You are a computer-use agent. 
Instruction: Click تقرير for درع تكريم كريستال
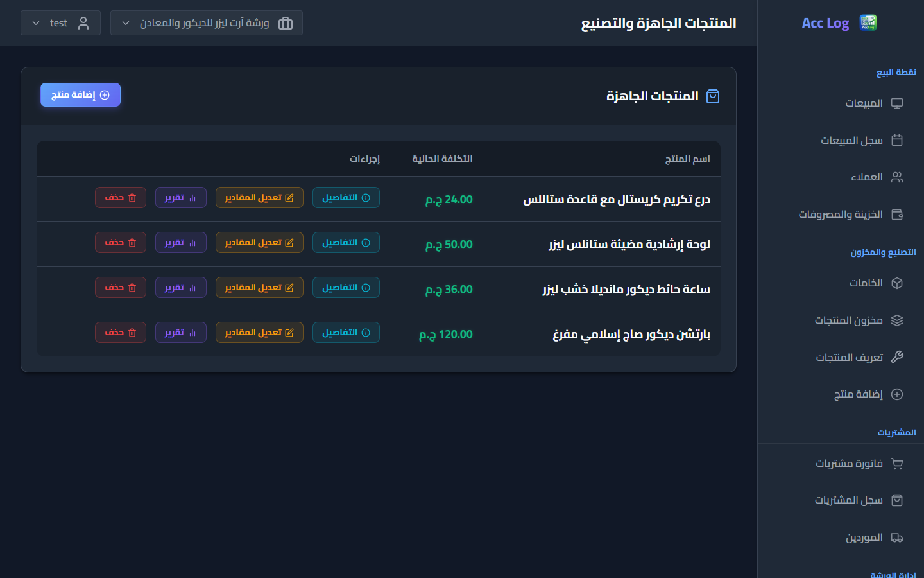tap(181, 198)
